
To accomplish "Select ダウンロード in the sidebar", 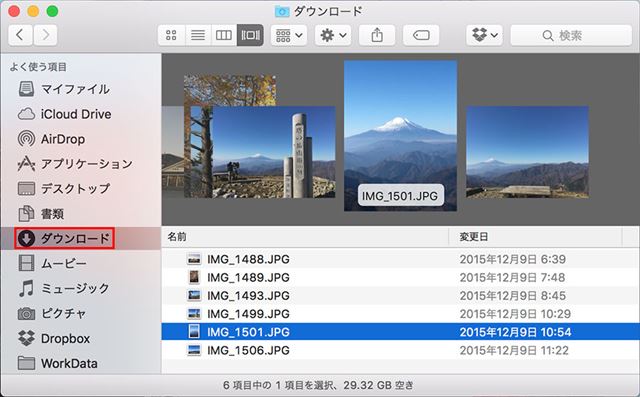I will coord(64,238).
